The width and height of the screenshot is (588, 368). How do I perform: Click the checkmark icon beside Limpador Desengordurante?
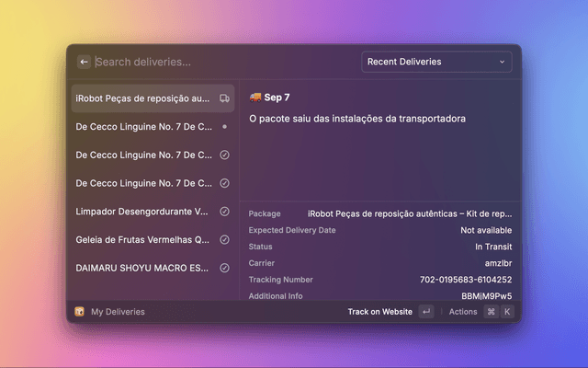tap(224, 212)
